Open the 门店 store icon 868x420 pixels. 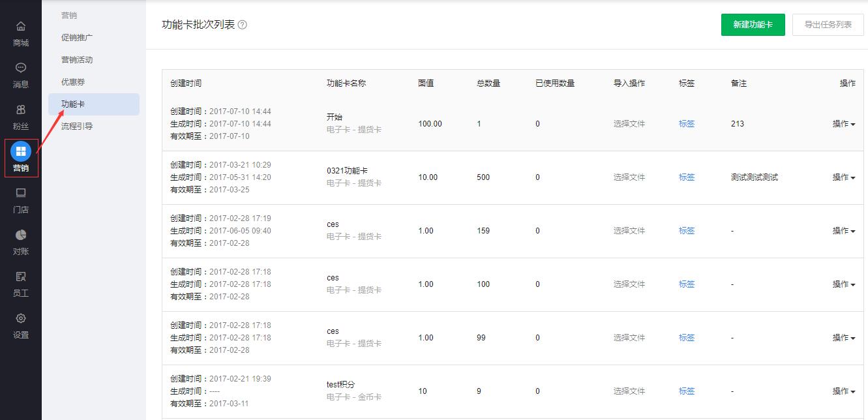21,193
